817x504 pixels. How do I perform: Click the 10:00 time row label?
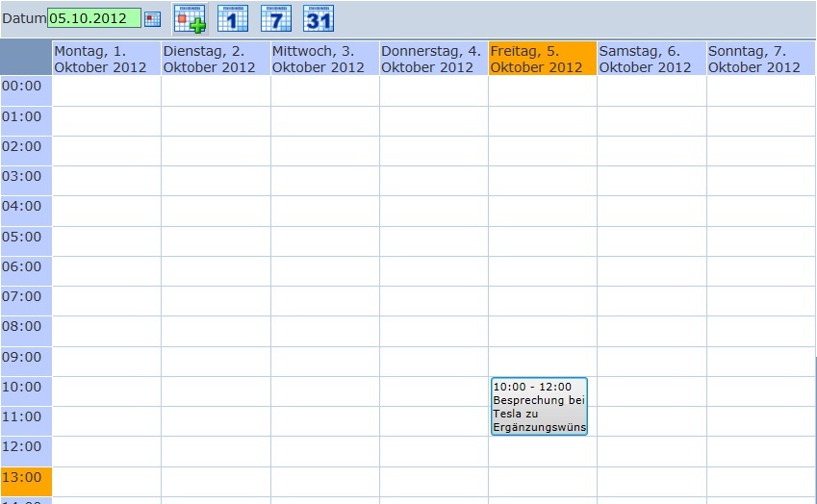tap(26, 387)
